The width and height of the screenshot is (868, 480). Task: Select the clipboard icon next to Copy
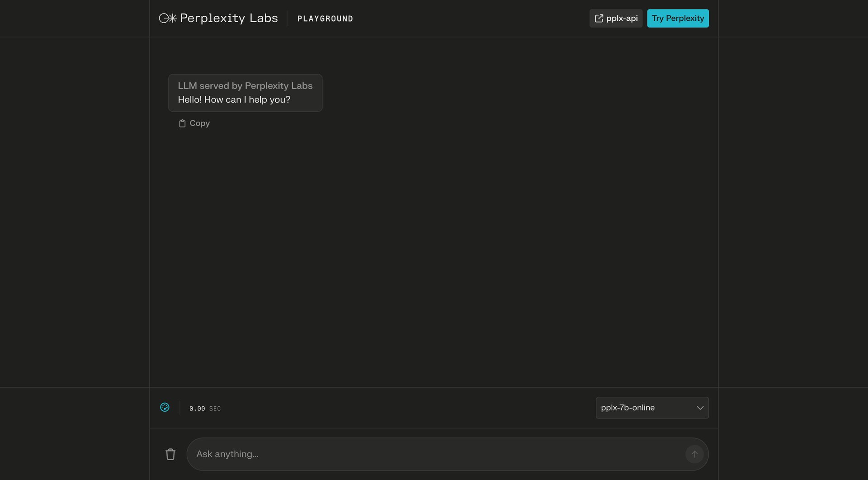(182, 123)
